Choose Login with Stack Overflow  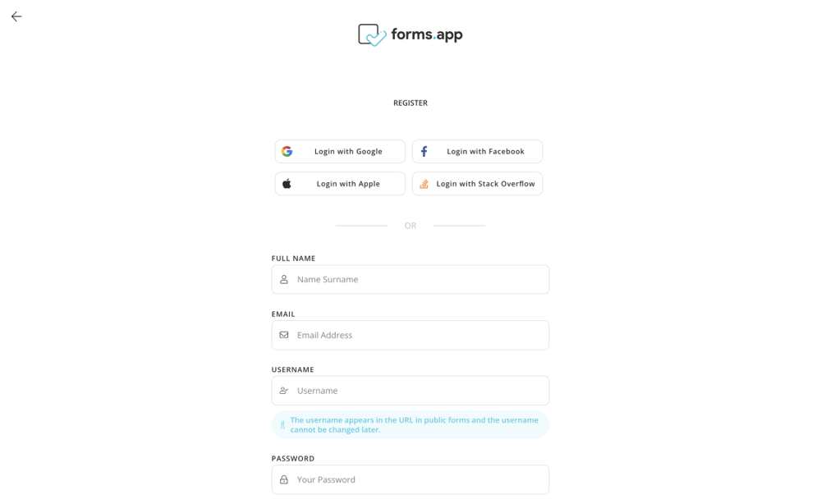pos(477,183)
